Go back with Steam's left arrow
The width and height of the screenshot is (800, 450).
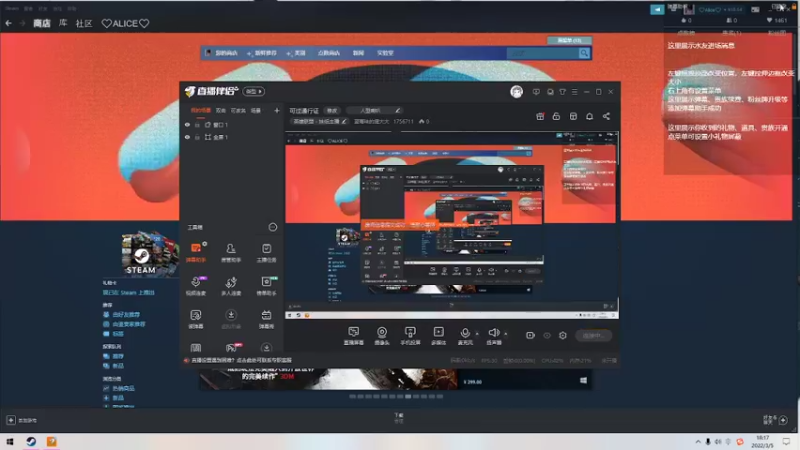[9, 23]
